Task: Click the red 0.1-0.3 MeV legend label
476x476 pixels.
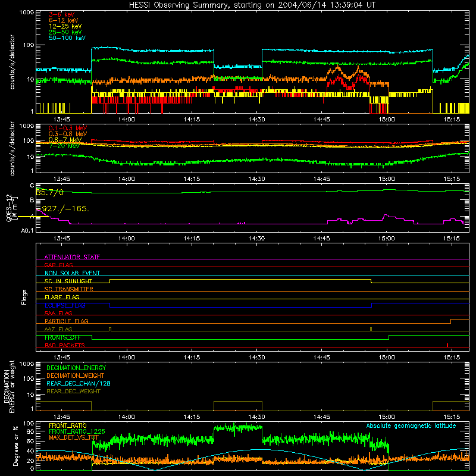Action: [68, 128]
